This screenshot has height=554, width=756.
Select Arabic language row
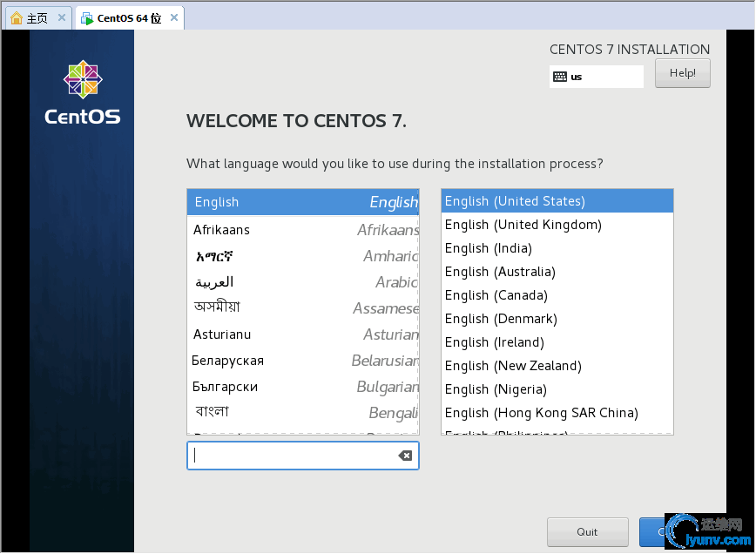click(303, 282)
